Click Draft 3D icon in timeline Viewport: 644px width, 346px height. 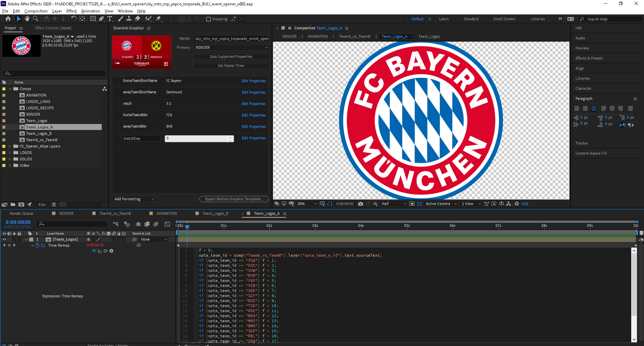(127, 224)
